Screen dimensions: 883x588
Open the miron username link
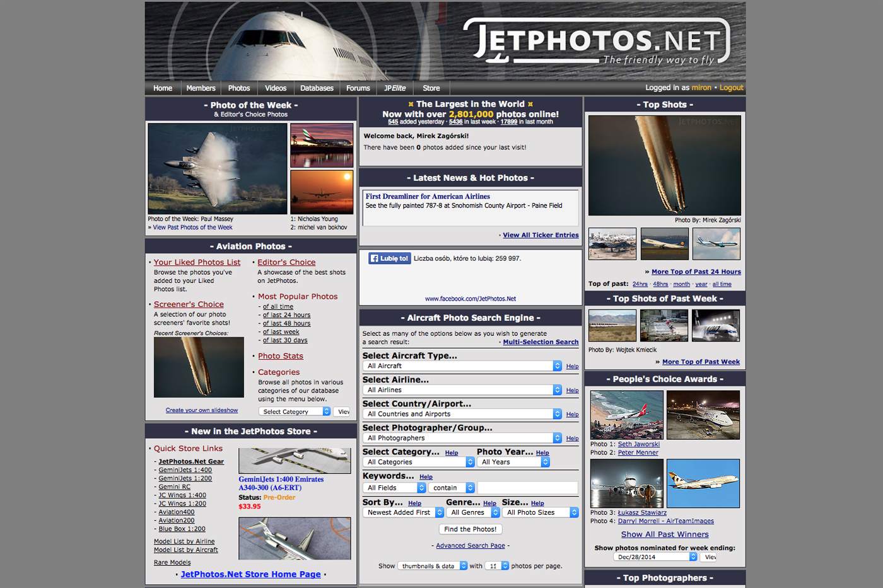click(701, 88)
